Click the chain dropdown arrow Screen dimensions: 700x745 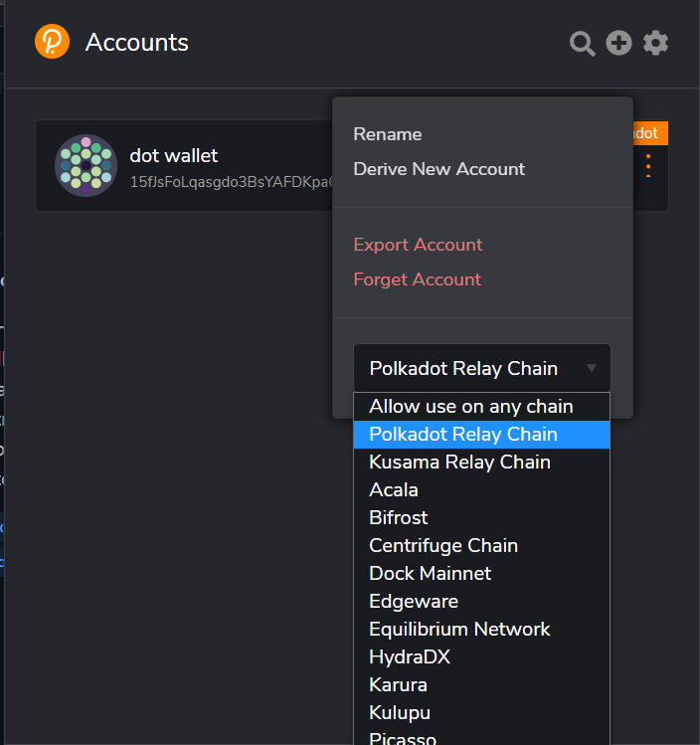(x=592, y=368)
